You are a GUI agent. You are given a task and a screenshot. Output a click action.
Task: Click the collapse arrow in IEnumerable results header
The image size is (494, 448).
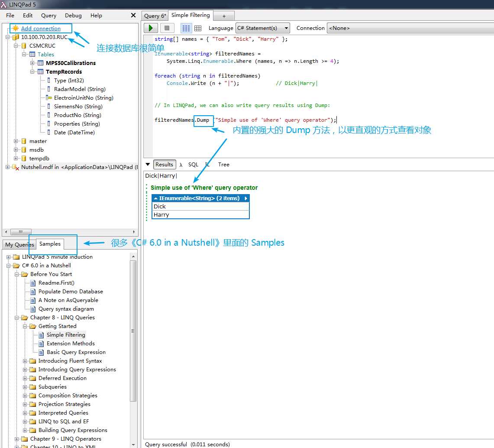coord(155,198)
